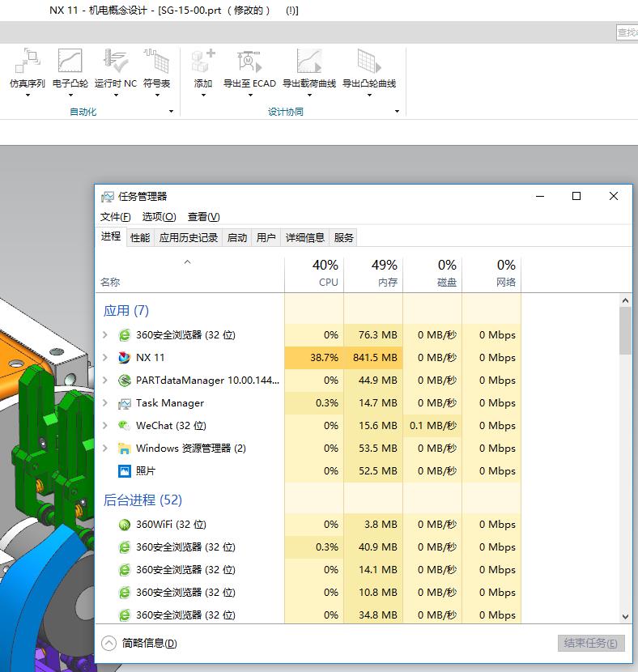Click the 结束任务(E) button
The image size is (638, 672).
[x=591, y=644]
